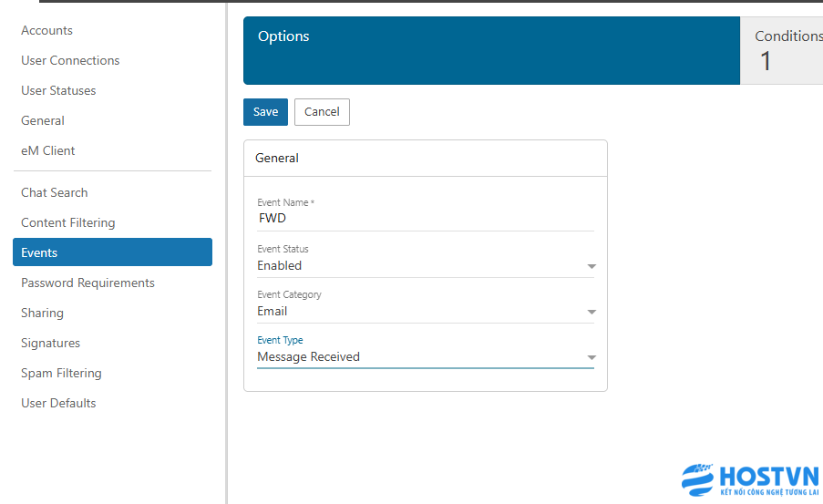Open Spam Filtering settings
This screenshot has height=504, width=823.
61,373
